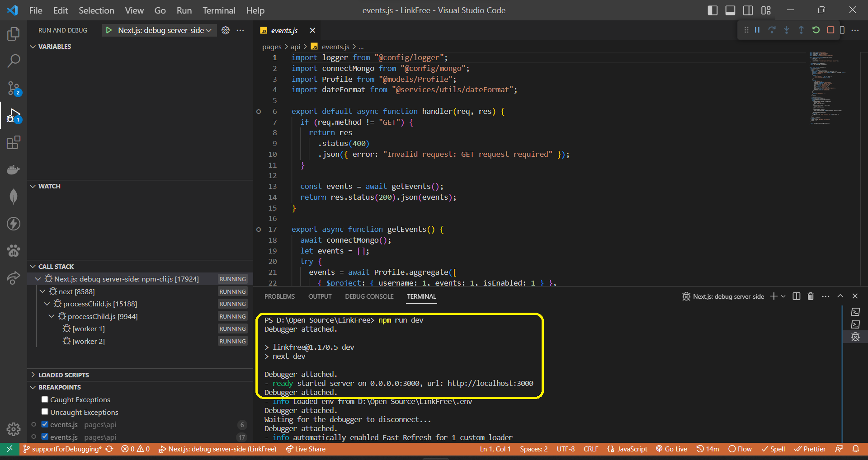Collapse processChild.js [9944] node
868x460 pixels.
[52, 316]
